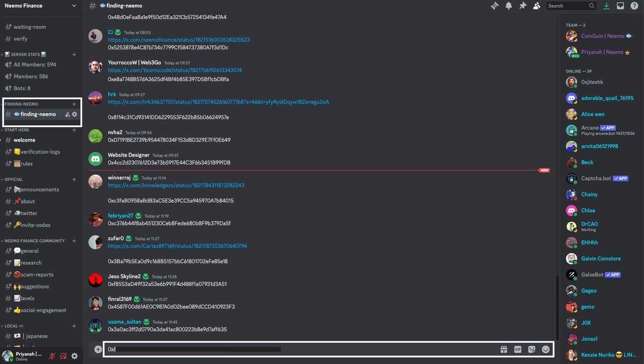Open the emoji picker
The image size is (644, 364).
(x=546, y=349)
